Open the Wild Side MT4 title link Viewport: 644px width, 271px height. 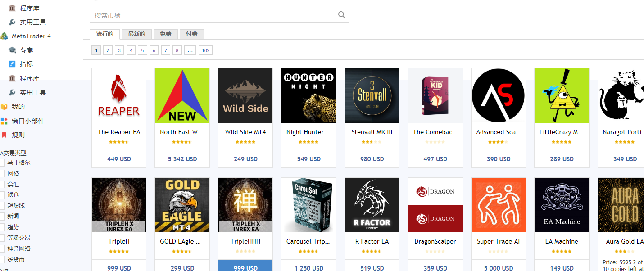pyautogui.click(x=245, y=132)
